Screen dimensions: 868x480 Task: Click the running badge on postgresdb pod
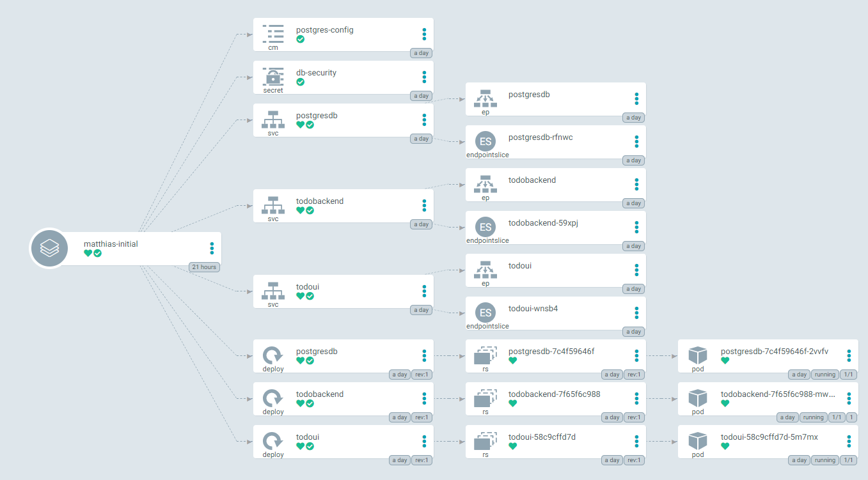[x=825, y=375]
